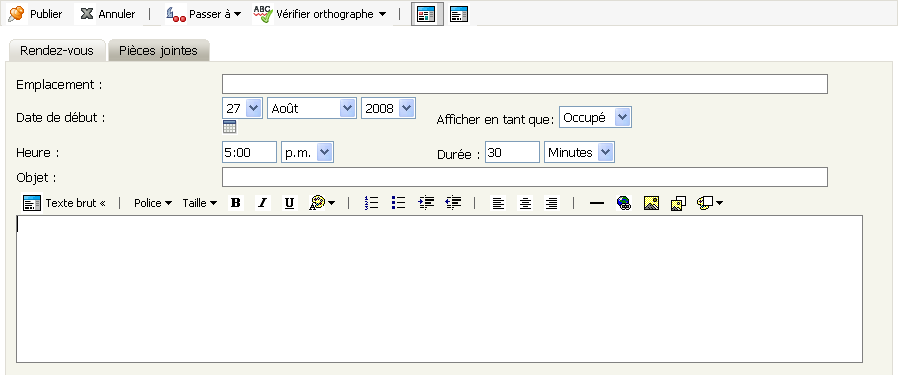Image resolution: width=898 pixels, height=375 pixels.
Task: Click the Bold formatting icon
Action: click(235, 203)
